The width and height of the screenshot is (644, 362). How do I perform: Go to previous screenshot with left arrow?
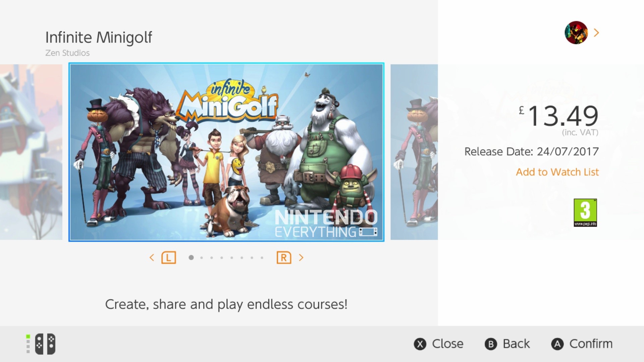[x=152, y=257]
